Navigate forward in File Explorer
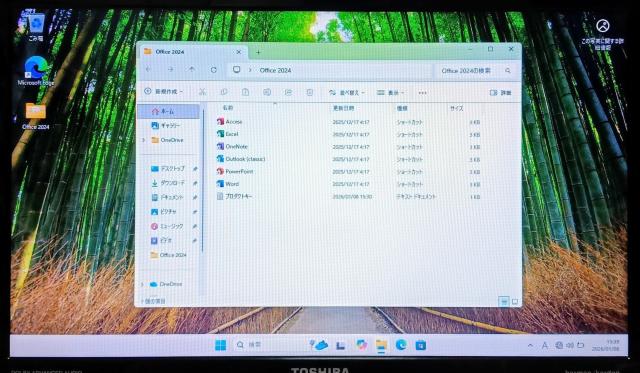 [x=170, y=70]
